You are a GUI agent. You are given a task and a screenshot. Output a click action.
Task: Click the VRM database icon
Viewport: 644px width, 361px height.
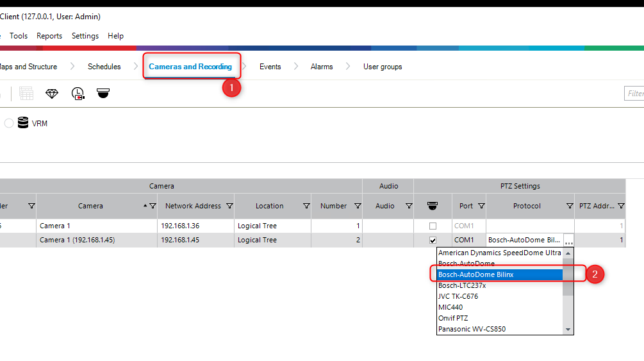point(23,123)
